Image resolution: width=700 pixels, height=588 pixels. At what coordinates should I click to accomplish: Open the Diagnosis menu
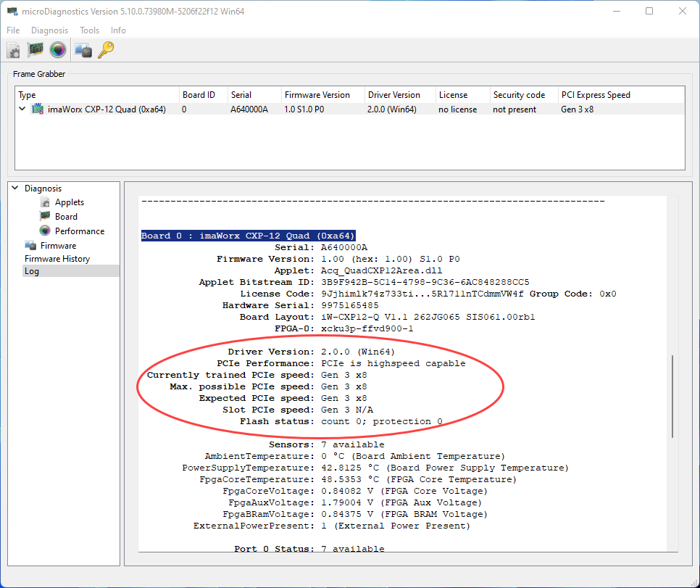(x=49, y=30)
